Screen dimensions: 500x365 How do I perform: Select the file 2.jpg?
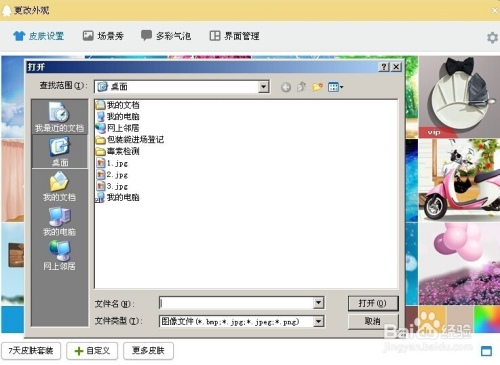pos(112,174)
